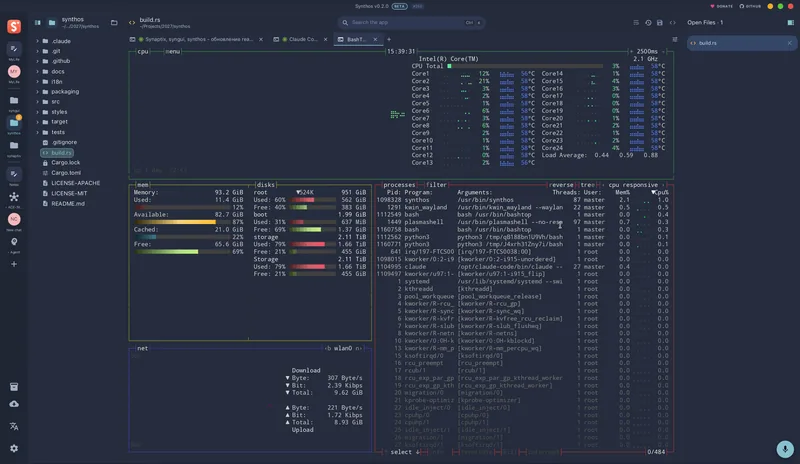Open the cloud upload icon in sidebar
This screenshot has height=464, width=800.
[x=14, y=404]
